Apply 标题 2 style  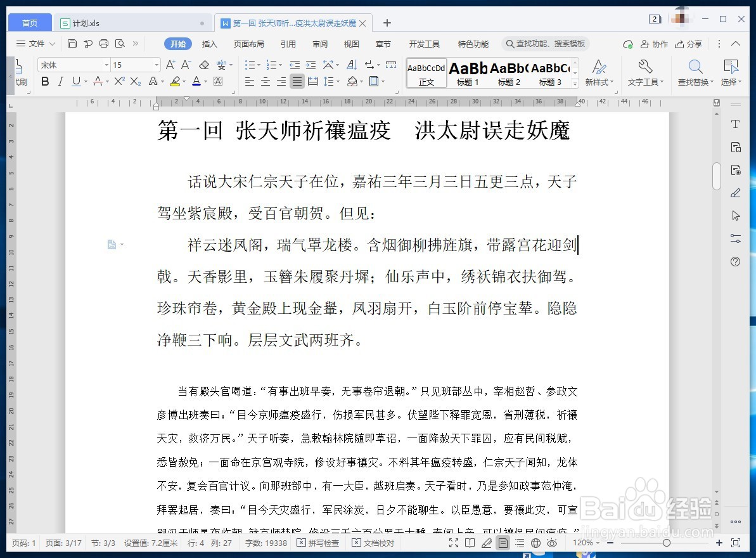(x=509, y=74)
